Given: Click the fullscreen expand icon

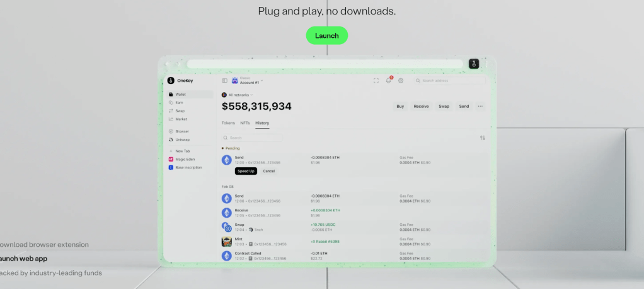Looking at the screenshot, I should click(376, 81).
